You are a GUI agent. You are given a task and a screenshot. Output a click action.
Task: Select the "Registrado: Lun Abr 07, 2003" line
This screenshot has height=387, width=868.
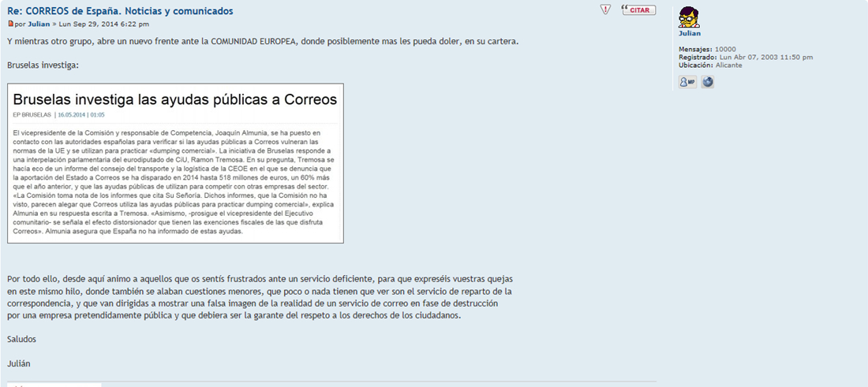tap(746, 57)
